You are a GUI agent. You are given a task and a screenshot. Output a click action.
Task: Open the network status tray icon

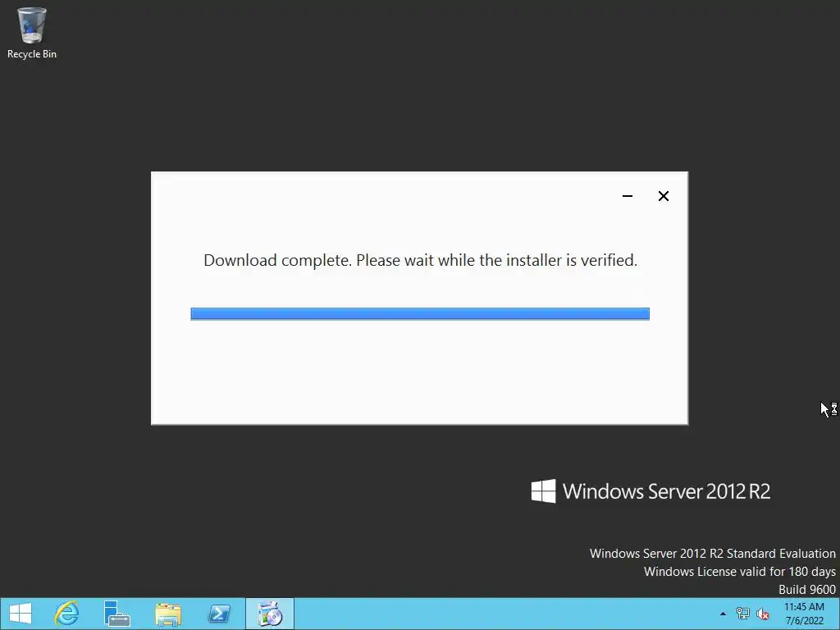[743, 614]
